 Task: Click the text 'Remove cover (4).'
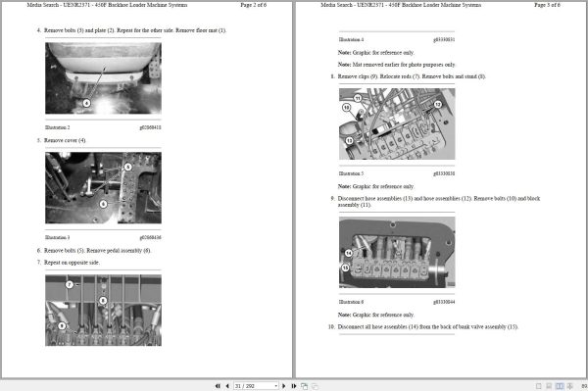[65, 140]
